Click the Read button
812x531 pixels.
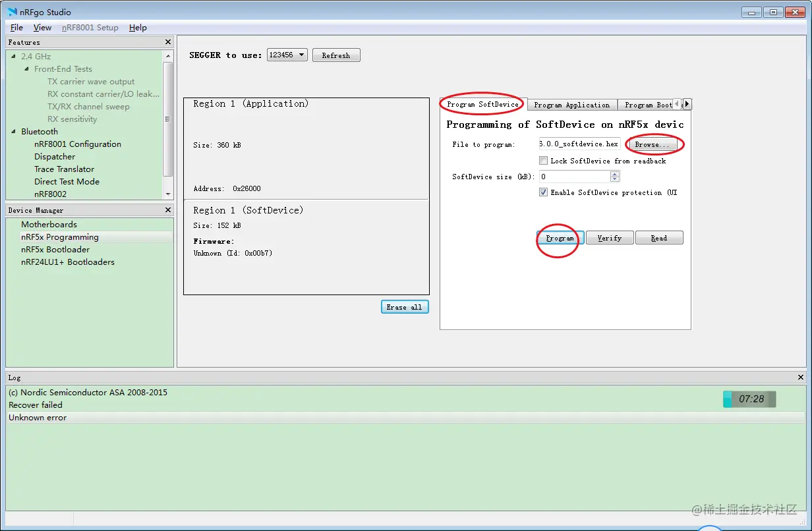pos(659,238)
